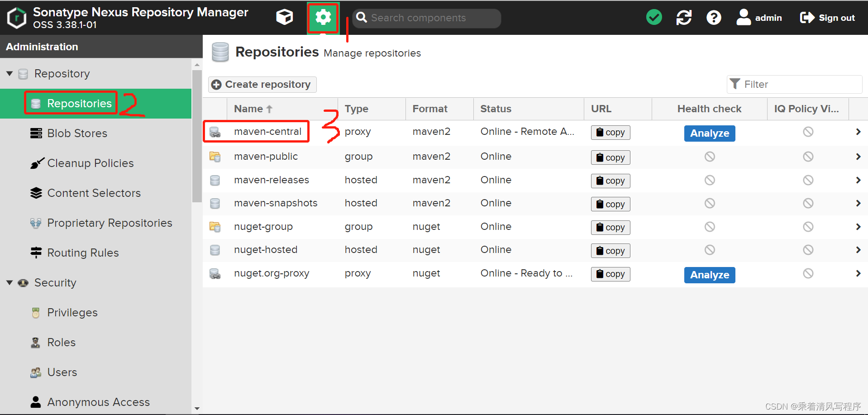Click the Cleanup Policies broom icon
This screenshot has height=415, width=868.
(x=37, y=163)
